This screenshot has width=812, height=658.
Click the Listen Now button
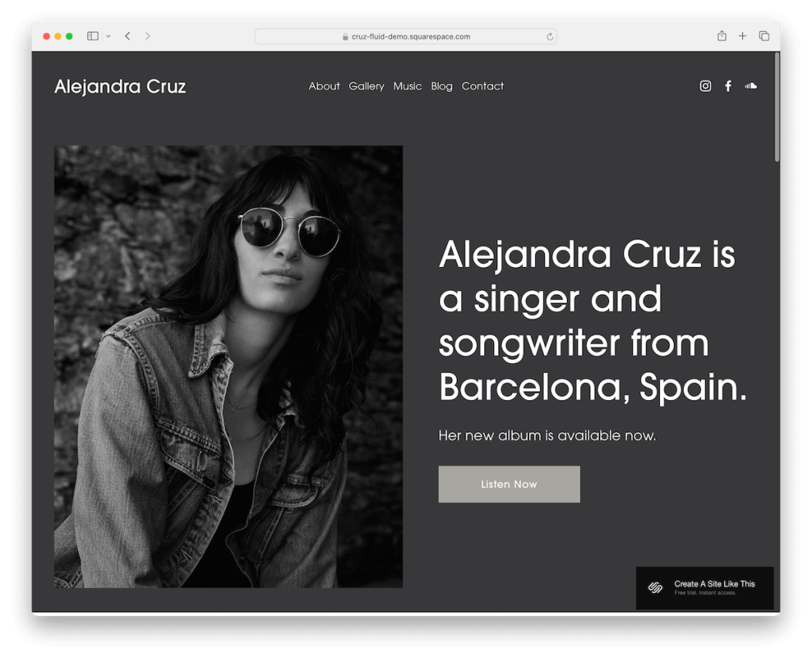point(509,484)
